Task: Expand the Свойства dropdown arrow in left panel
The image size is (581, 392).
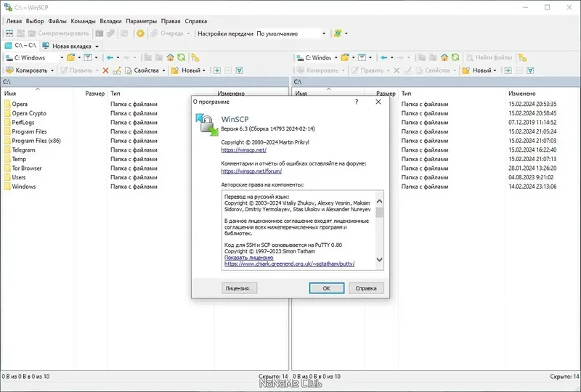Action: click(164, 70)
